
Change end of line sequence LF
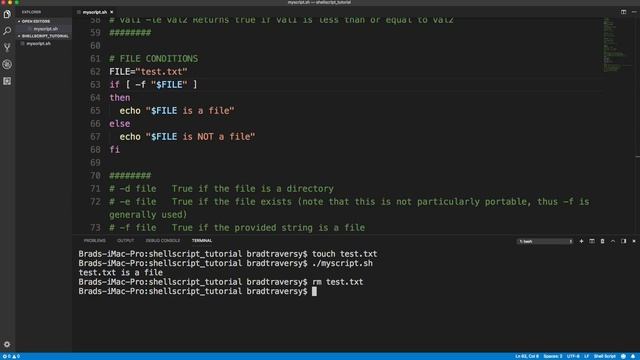pyautogui.click(x=587, y=356)
